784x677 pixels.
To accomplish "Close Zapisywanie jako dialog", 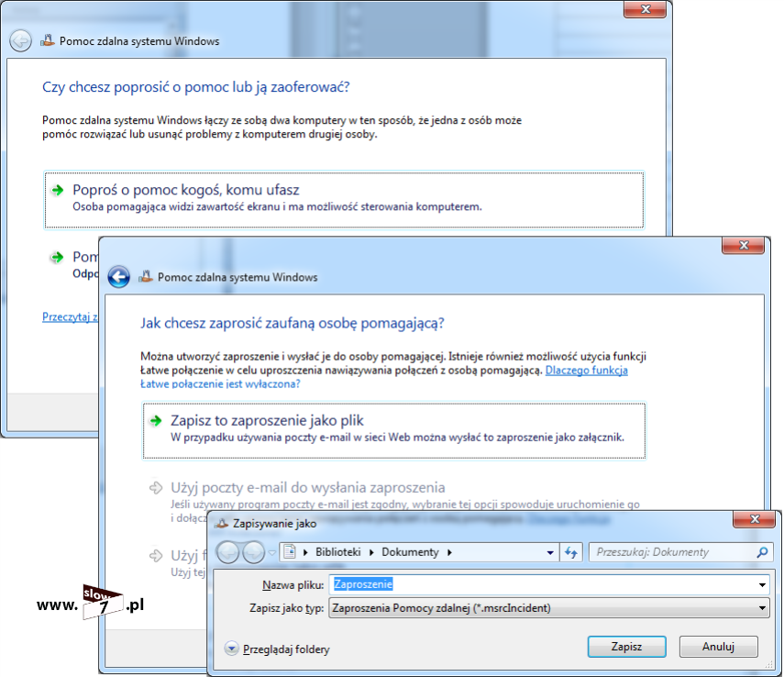I will [x=755, y=519].
